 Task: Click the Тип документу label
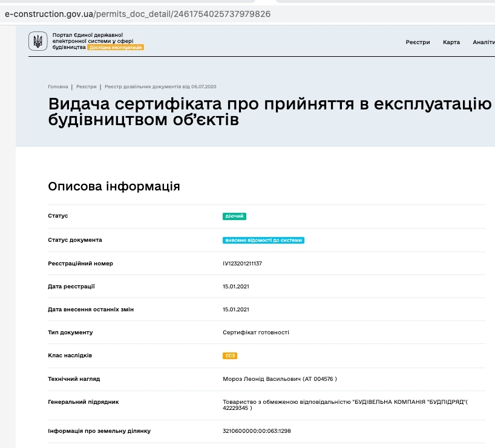click(x=70, y=333)
